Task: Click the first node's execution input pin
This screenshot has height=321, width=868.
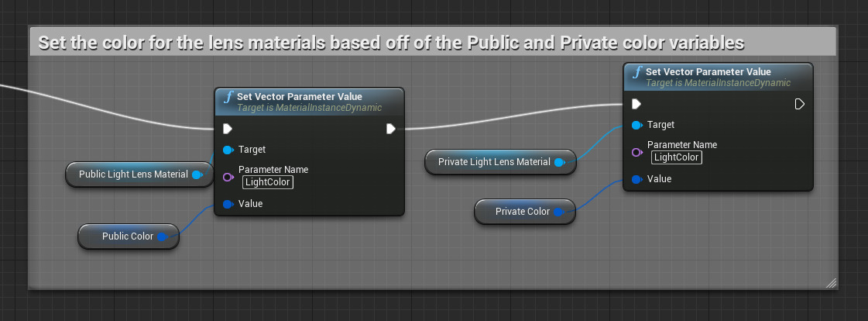Action: [x=228, y=129]
